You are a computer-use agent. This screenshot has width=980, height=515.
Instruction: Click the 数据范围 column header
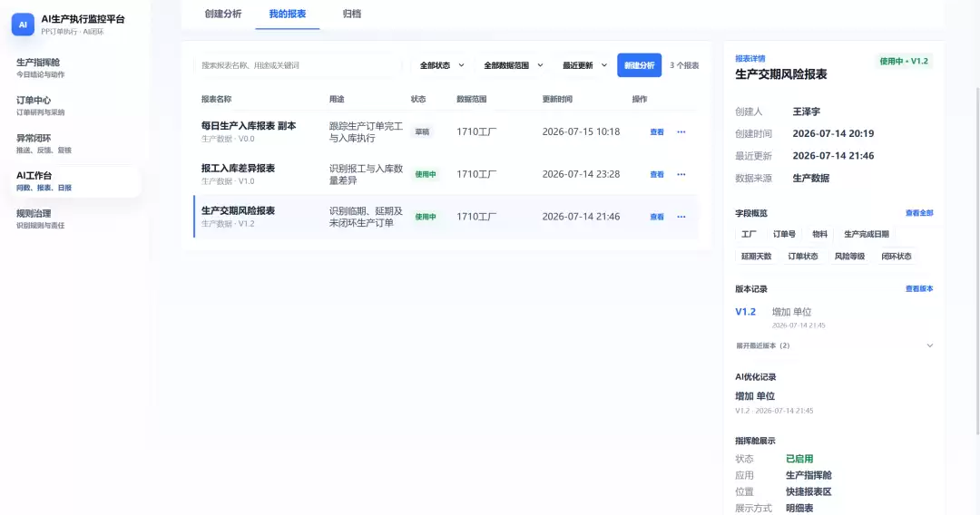pyautogui.click(x=471, y=99)
